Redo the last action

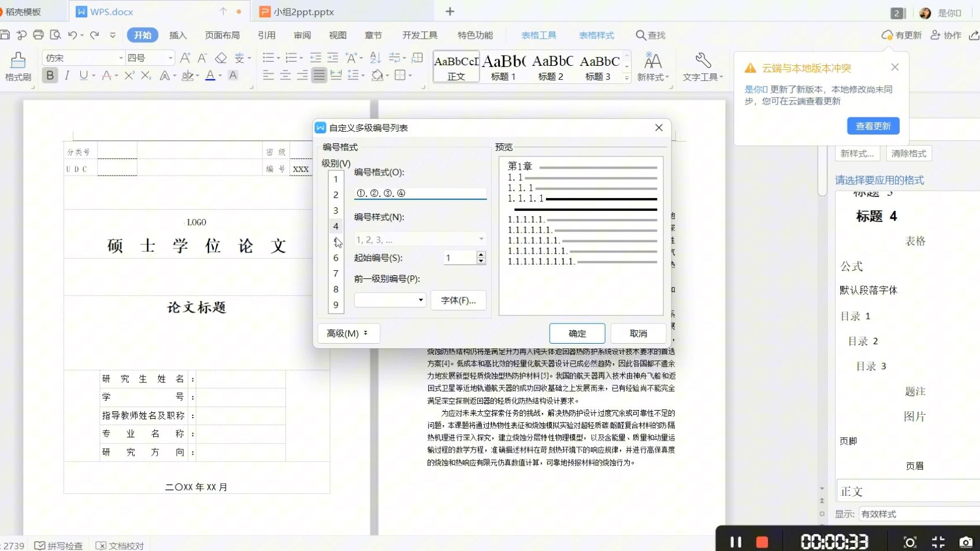pyautogui.click(x=95, y=35)
